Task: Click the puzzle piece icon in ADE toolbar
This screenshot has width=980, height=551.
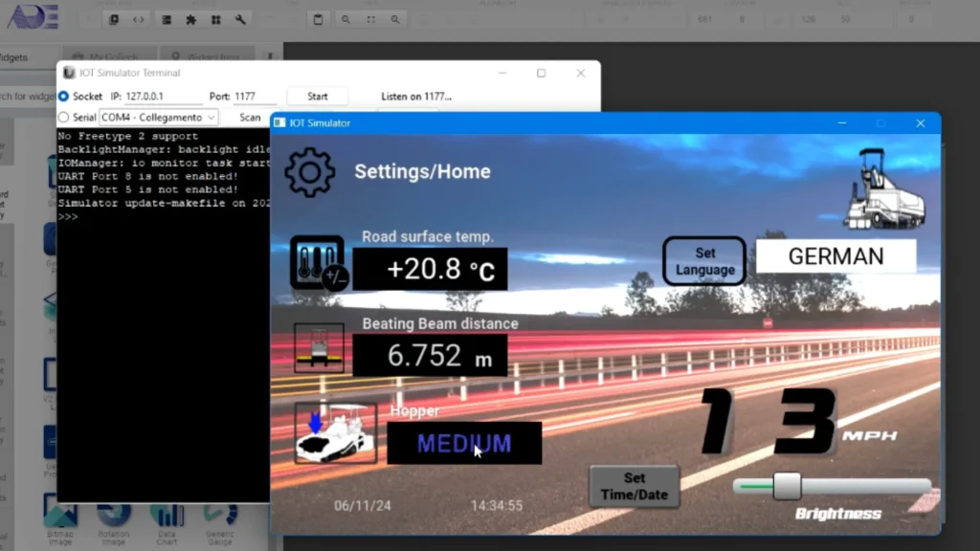Action: tap(190, 19)
